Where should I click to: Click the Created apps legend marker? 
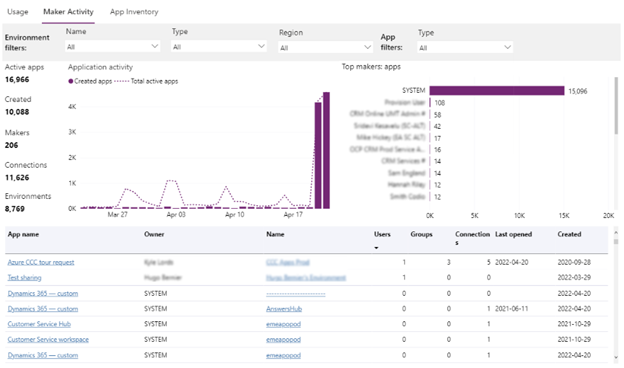pos(70,81)
